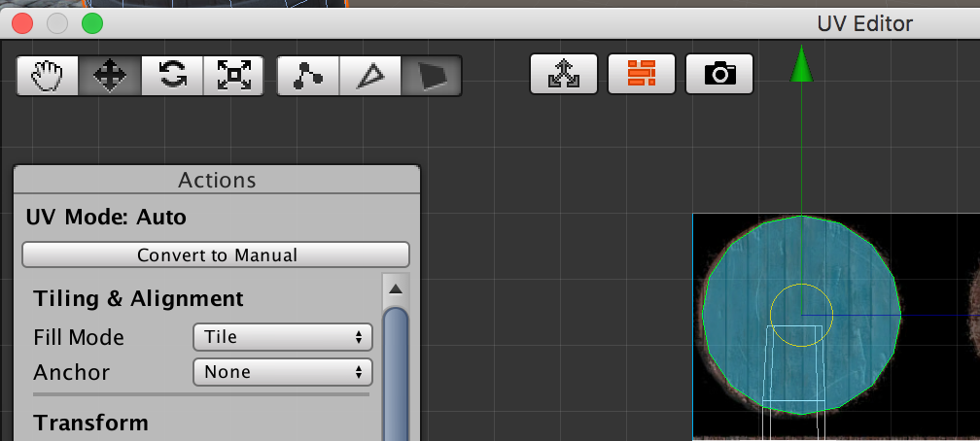Click the camera screenshot button

coord(719,74)
